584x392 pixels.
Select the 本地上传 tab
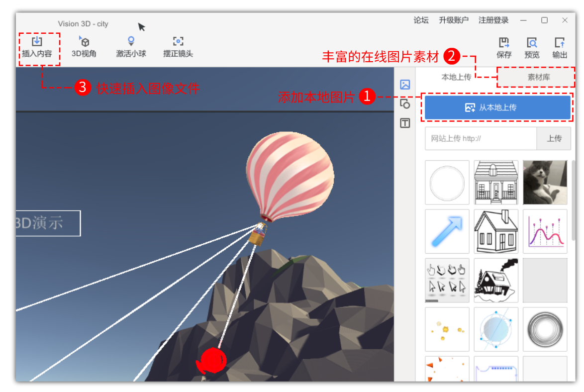pyautogui.click(x=456, y=78)
